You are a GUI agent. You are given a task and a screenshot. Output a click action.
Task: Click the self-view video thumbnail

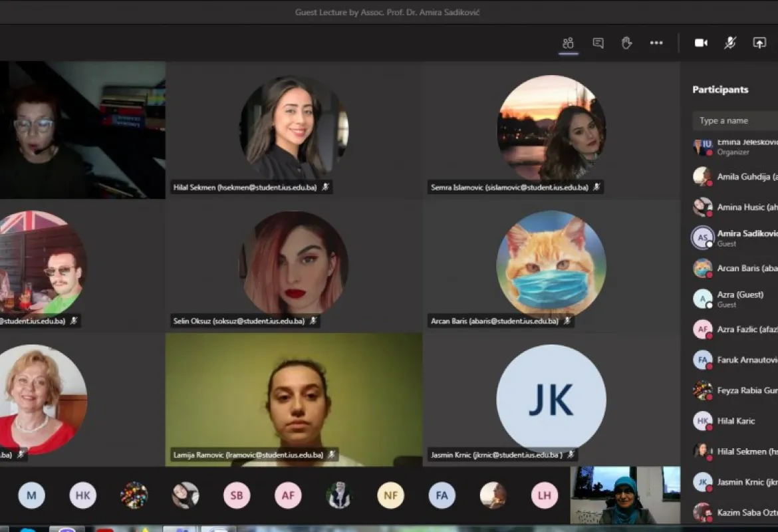(x=625, y=495)
